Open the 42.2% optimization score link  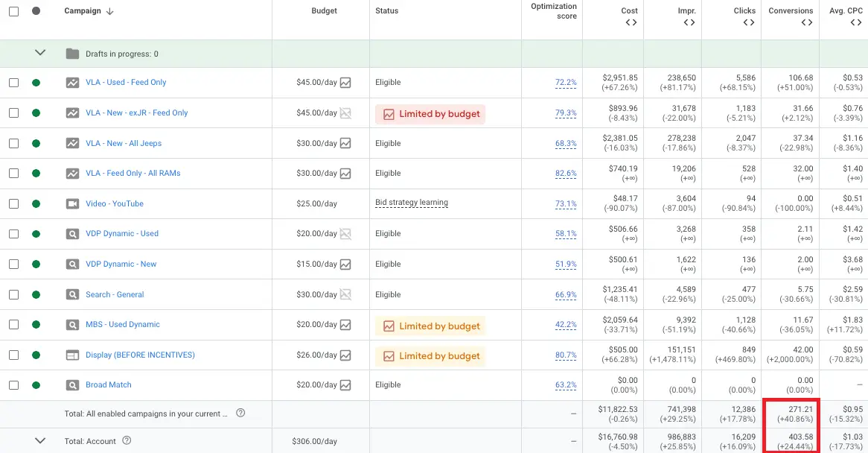coord(566,325)
